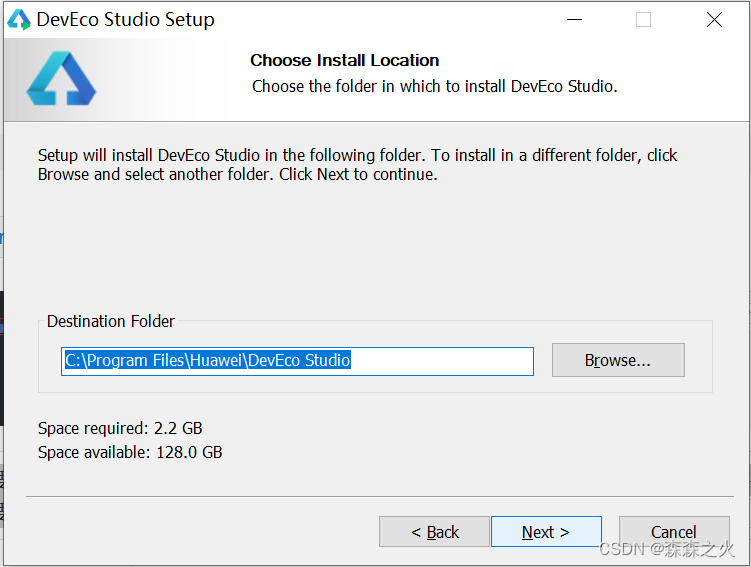The height and width of the screenshot is (567, 751).
Task: Cancel the DevEco Studio setup
Action: coord(674,532)
